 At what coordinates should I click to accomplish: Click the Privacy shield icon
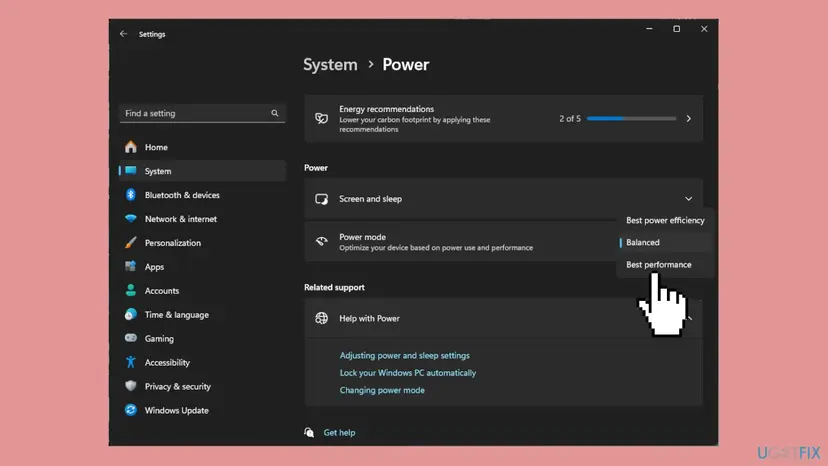click(131, 386)
